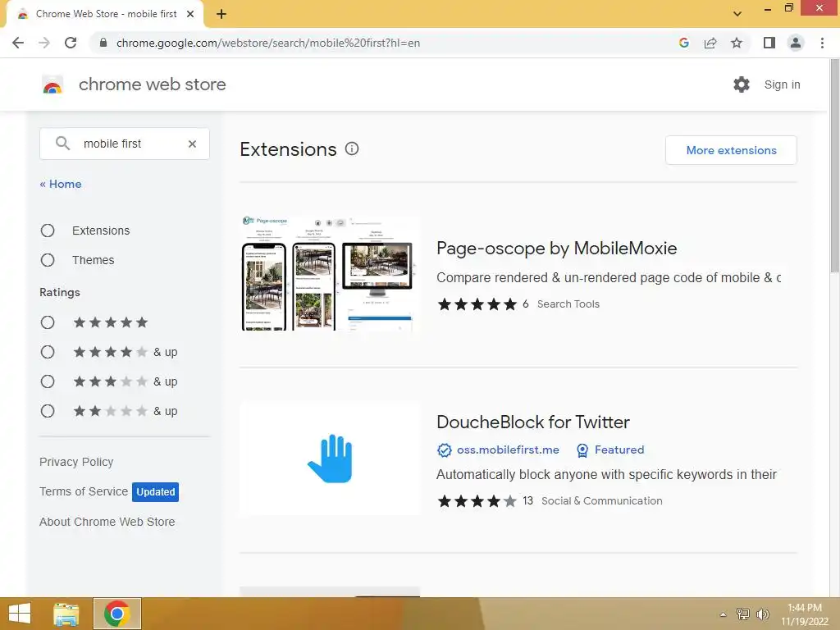
Task: Close the Chrome Web Store tab
Action: click(x=190, y=14)
